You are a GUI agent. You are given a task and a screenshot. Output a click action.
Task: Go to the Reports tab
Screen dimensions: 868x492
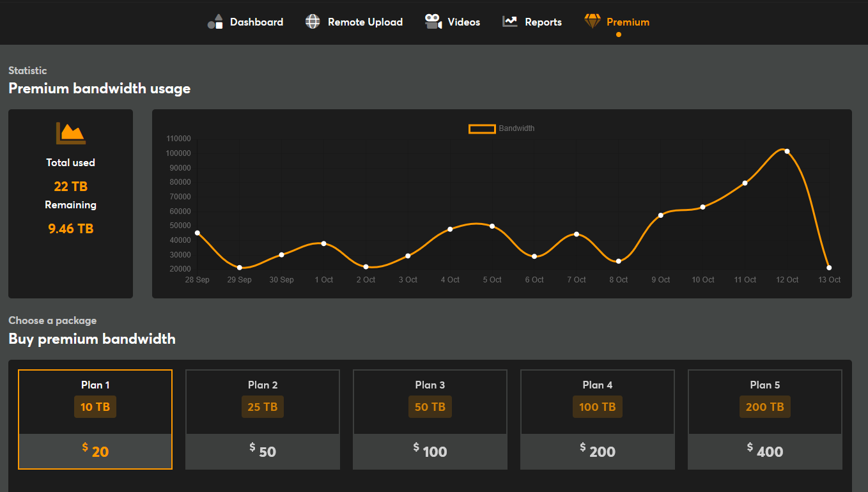pyautogui.click(x=543, y=22)
